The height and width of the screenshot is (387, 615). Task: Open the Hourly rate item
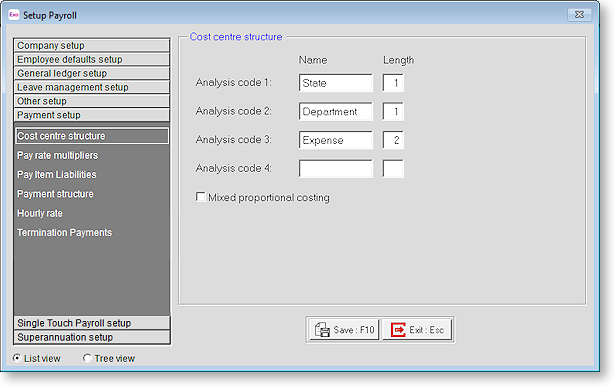[40, 213]
